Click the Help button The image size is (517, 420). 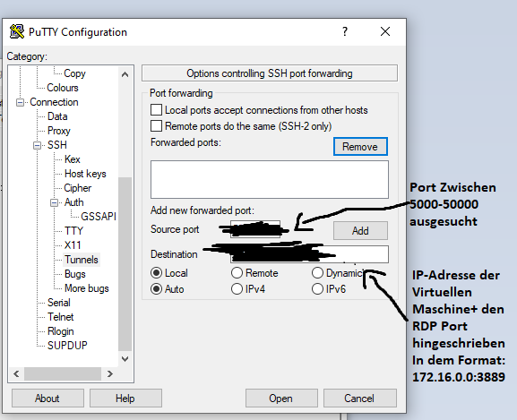(x=125, y=399)
